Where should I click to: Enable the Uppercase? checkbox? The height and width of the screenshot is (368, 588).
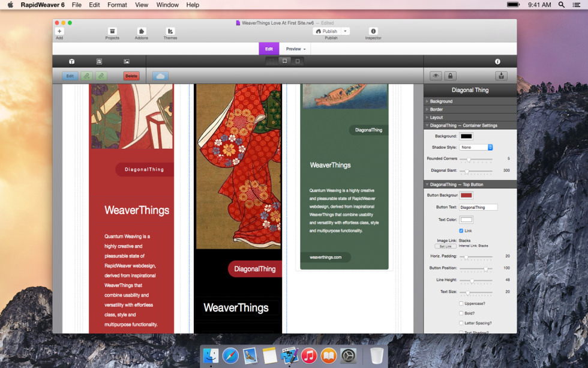tap(461, 304)
